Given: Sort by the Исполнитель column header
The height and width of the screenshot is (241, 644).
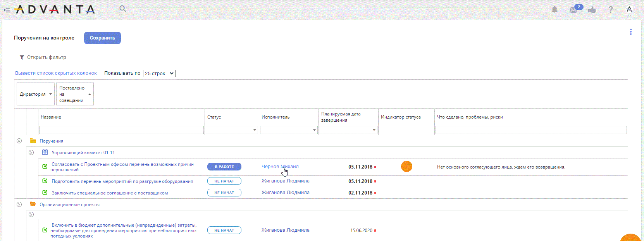Looking at the screenshot, I should pyautogui.click(x=276, y=117).
